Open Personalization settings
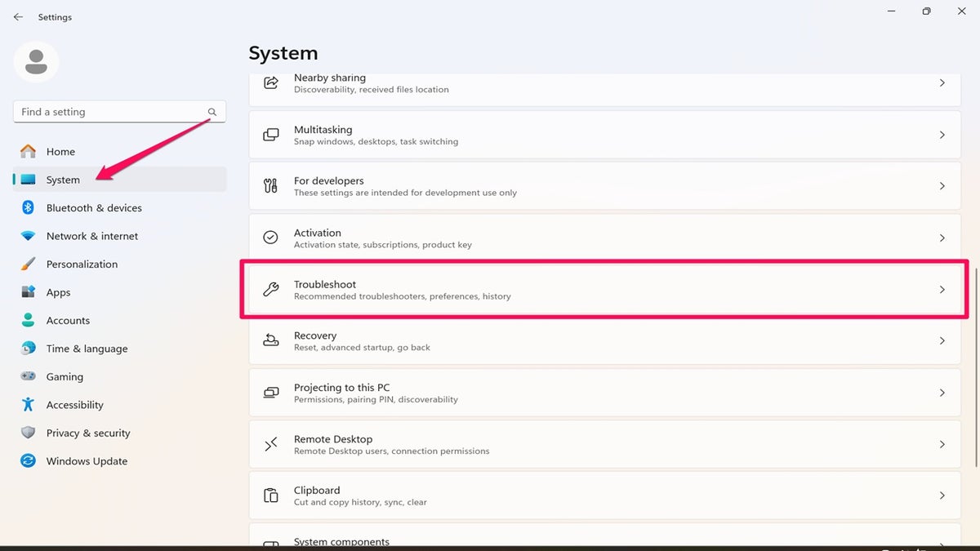The image size is (980, 551). pos(119,264)
